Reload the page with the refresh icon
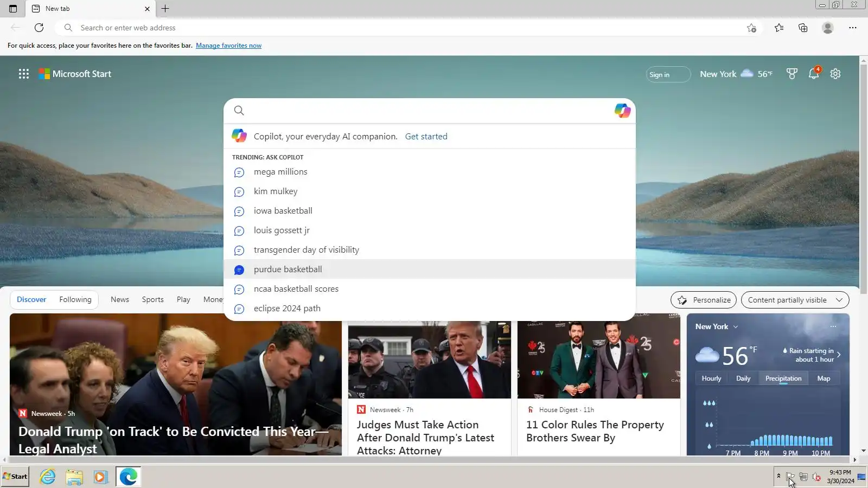This screenshot has height=488, width=868. coord(39,28)
